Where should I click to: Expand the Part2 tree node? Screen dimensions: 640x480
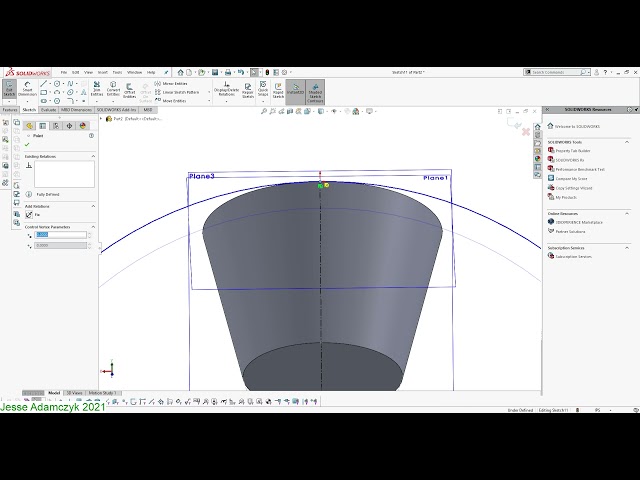(x=101, y=119)
